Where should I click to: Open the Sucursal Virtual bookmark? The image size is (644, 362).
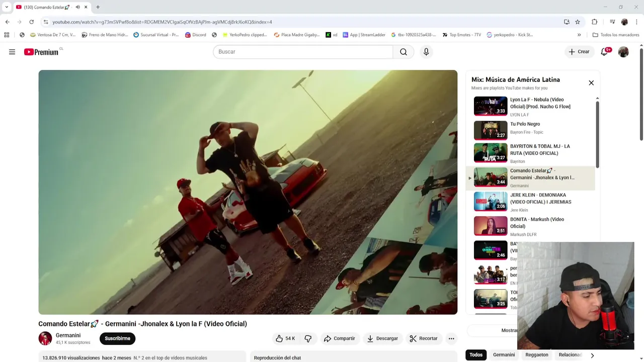point(156,35)
